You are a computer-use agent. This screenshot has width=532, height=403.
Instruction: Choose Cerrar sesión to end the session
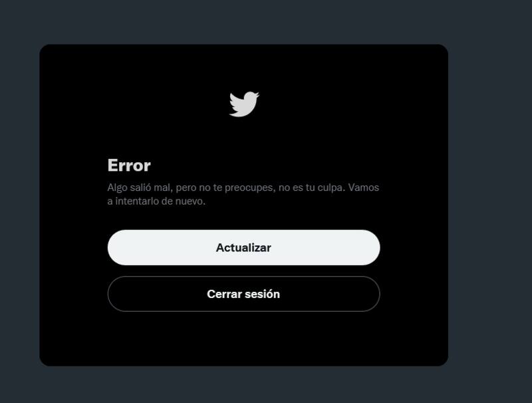243,294
